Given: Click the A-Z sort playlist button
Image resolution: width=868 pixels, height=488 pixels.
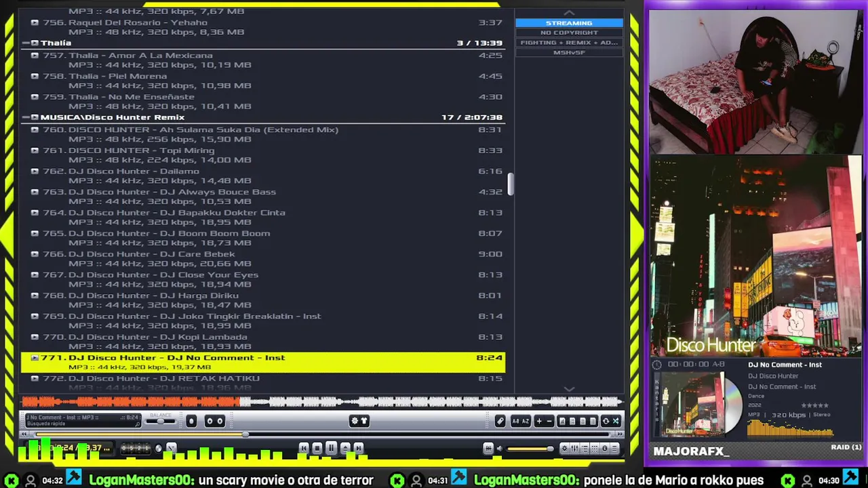Looking at the screenshot, I should [x=526, y=422].
